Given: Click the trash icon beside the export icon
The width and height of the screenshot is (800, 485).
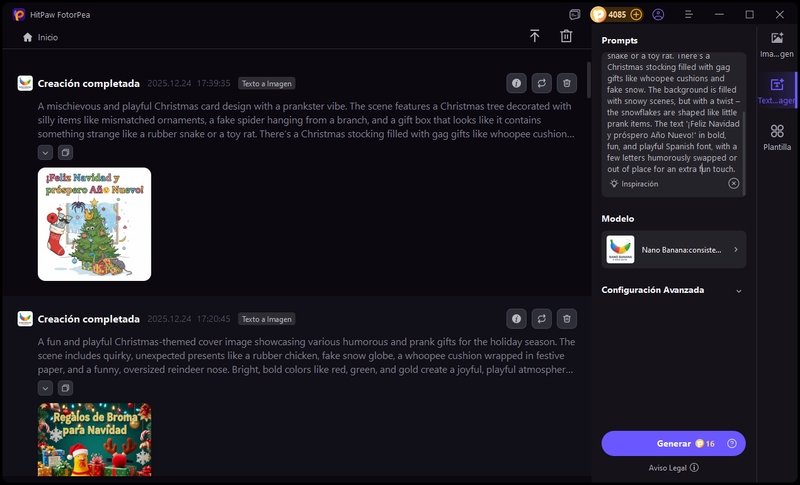Looking at the screenshot, I should coord(566,36).
